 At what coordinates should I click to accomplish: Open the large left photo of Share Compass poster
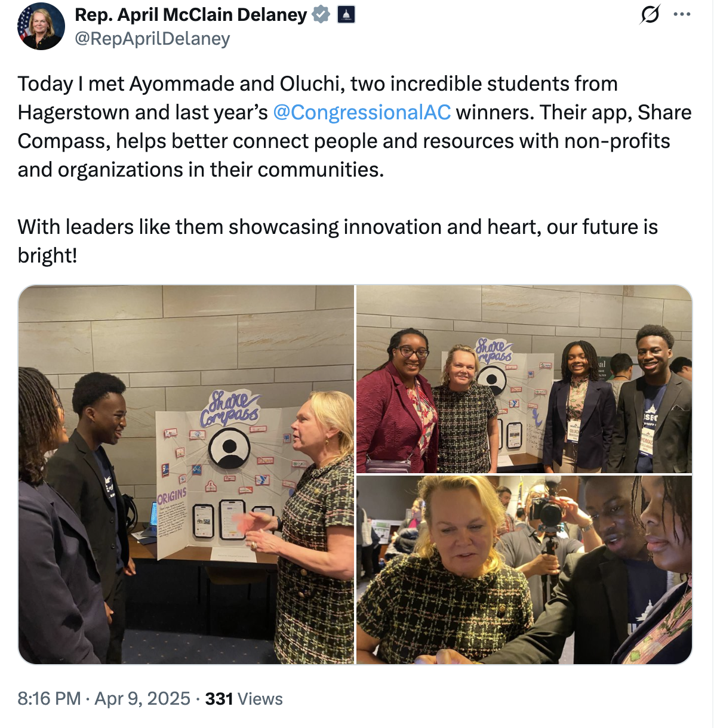(186, 474)
